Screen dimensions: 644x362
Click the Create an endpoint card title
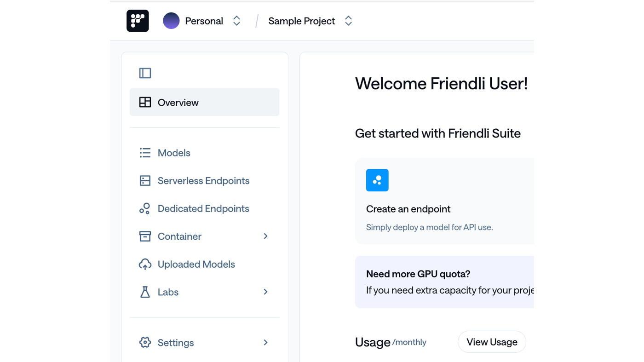point(408,209)
